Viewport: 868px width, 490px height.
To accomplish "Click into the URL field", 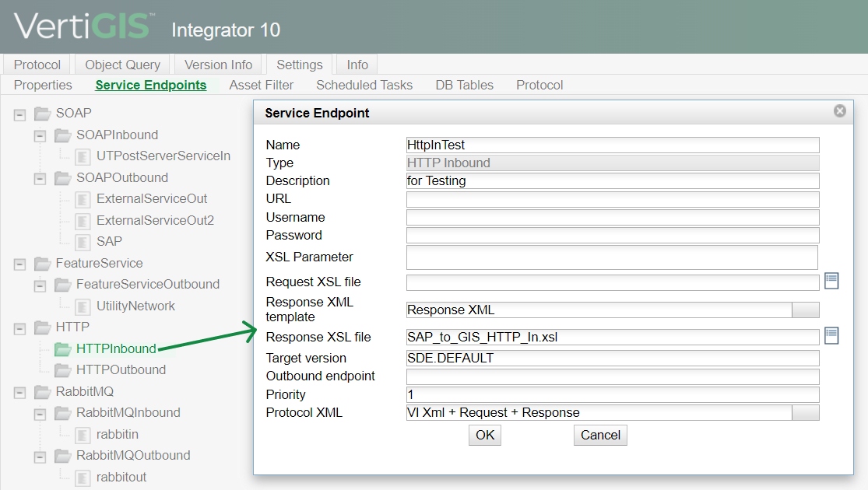I will (x=612, y=199).
